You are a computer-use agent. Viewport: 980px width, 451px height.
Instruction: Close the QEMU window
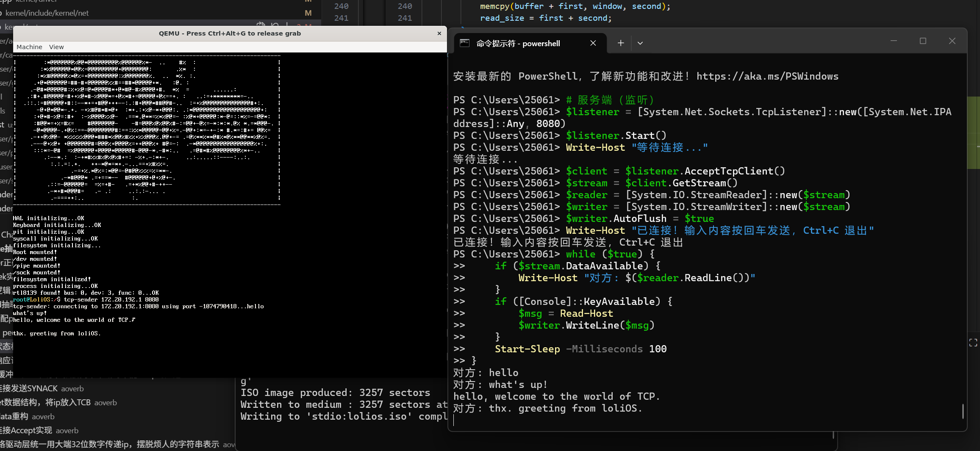click(439, 33)
